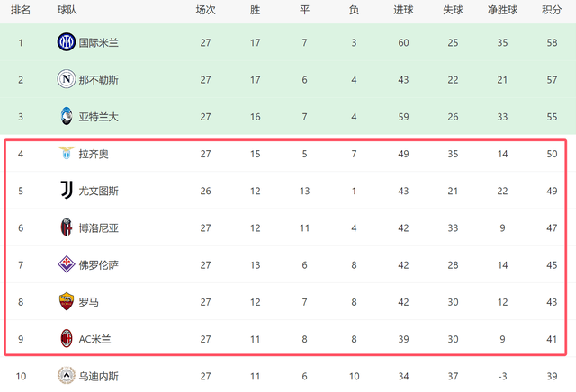Click the 进球 column header

click(x=403, y=10)
